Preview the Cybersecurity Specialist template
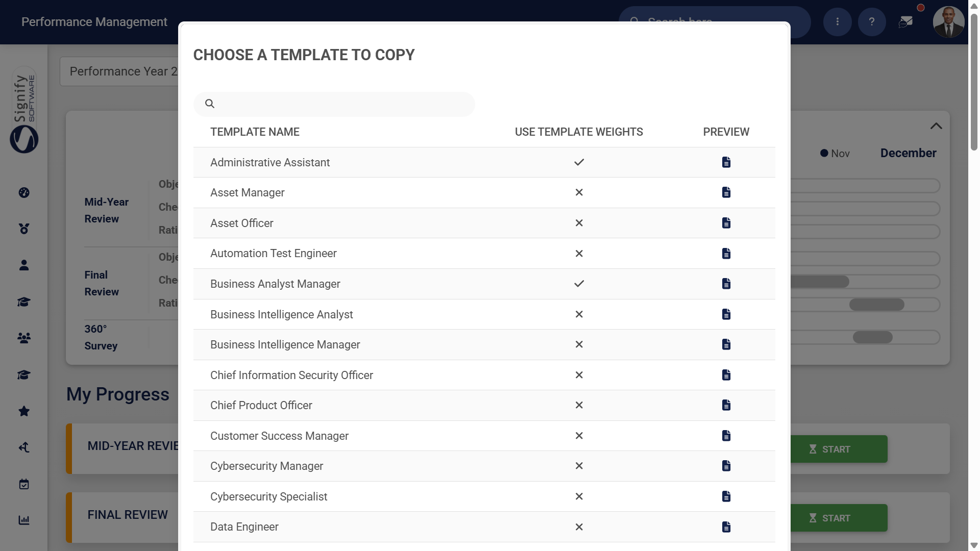 pos(726,496)
